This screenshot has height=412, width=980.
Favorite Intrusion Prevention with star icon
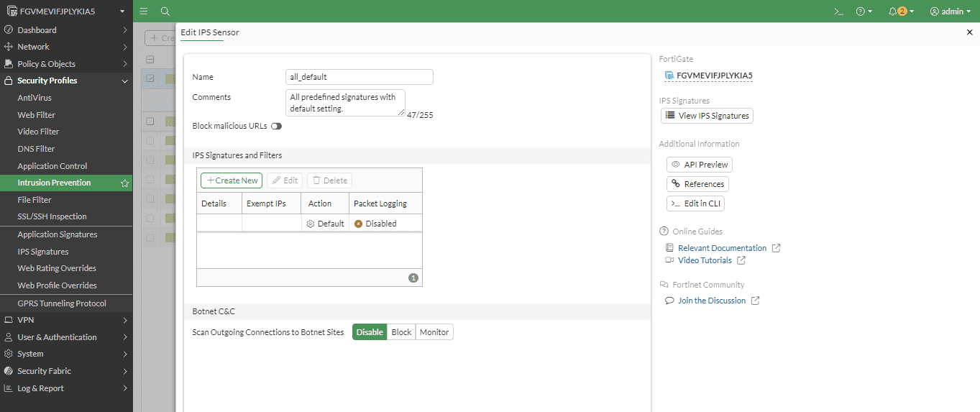click(x=124, y=183)
